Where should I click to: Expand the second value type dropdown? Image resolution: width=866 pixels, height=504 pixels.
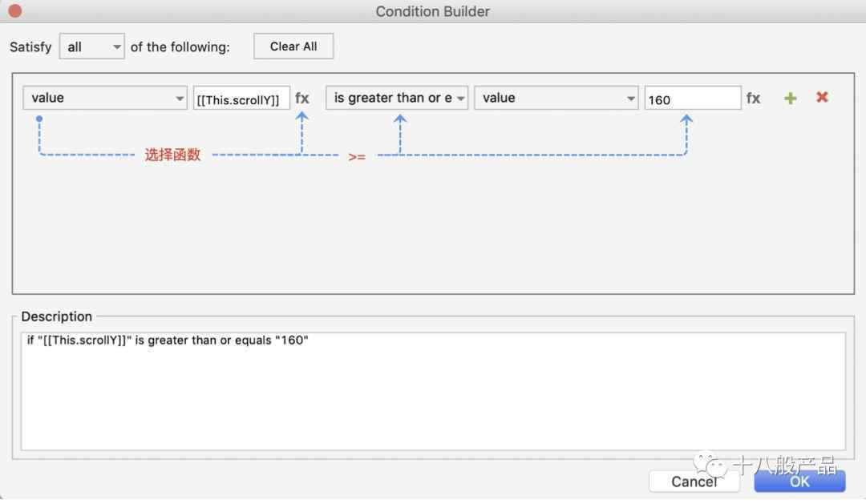556,98
